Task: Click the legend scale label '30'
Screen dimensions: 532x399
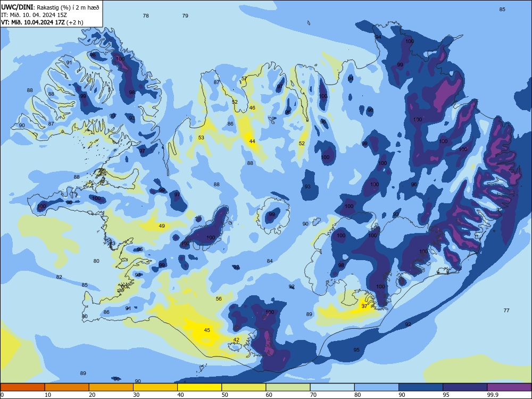Action: [136, 395]
